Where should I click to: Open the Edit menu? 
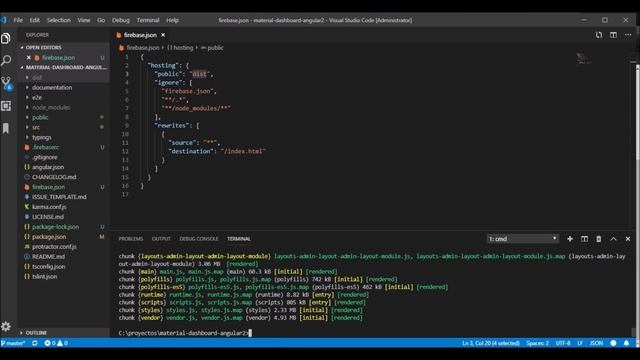pos(35,20)
